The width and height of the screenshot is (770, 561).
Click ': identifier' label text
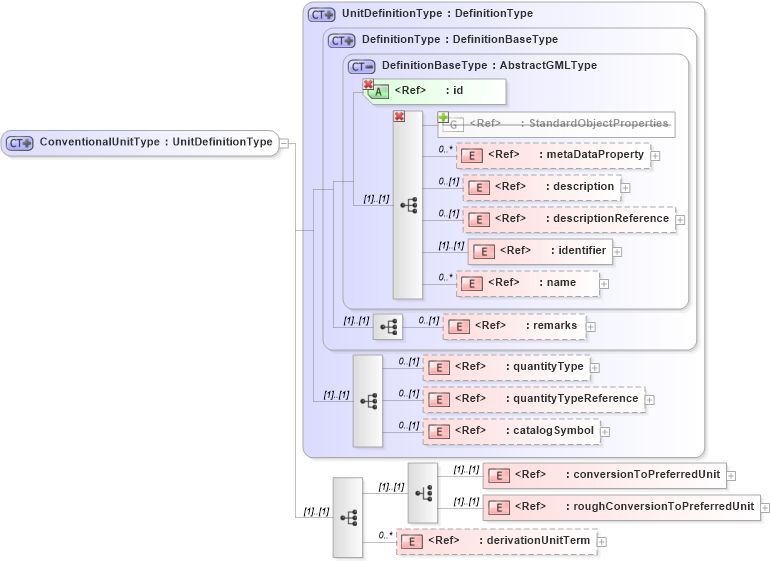[x=578, y=251]
